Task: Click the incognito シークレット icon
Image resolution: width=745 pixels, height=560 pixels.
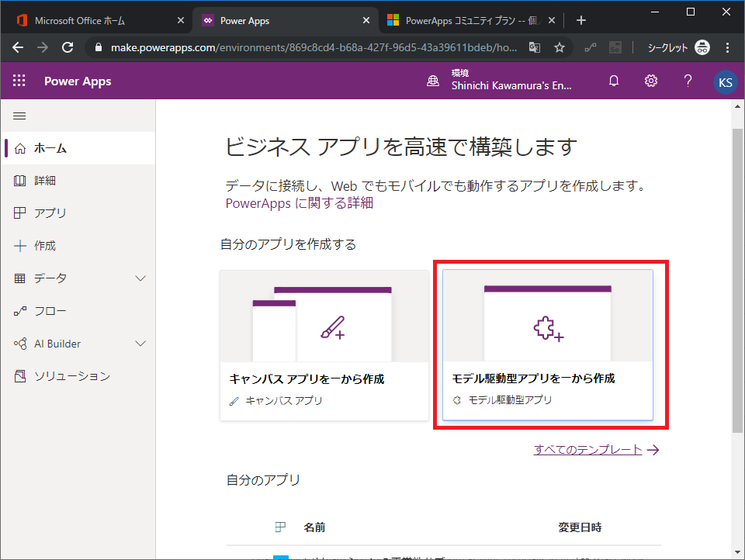Action: (x=702, y=47)
